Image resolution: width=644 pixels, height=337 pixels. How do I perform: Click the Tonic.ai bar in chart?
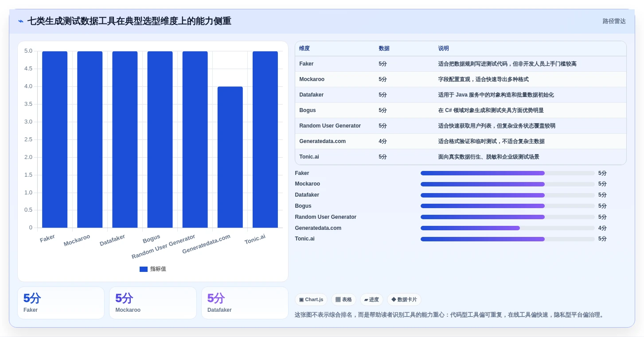pos(265,139)
